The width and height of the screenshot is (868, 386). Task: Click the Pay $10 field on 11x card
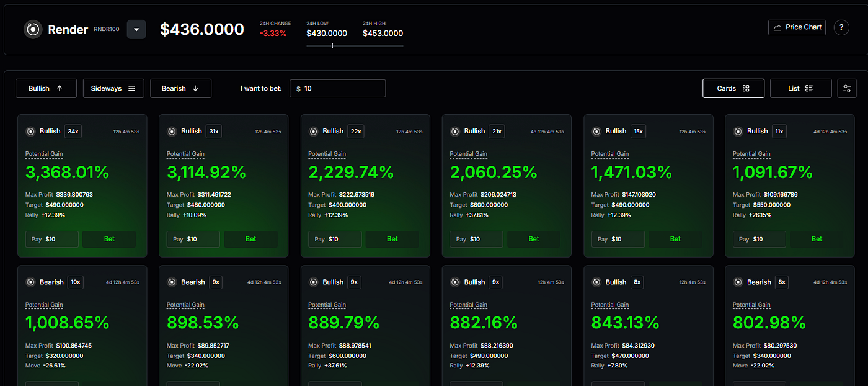[x=759, y=239]
